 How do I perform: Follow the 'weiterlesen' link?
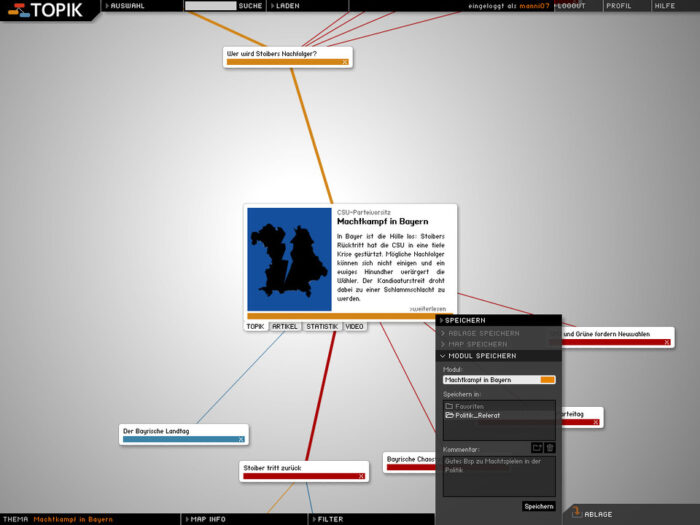click(x=428, y=309)
